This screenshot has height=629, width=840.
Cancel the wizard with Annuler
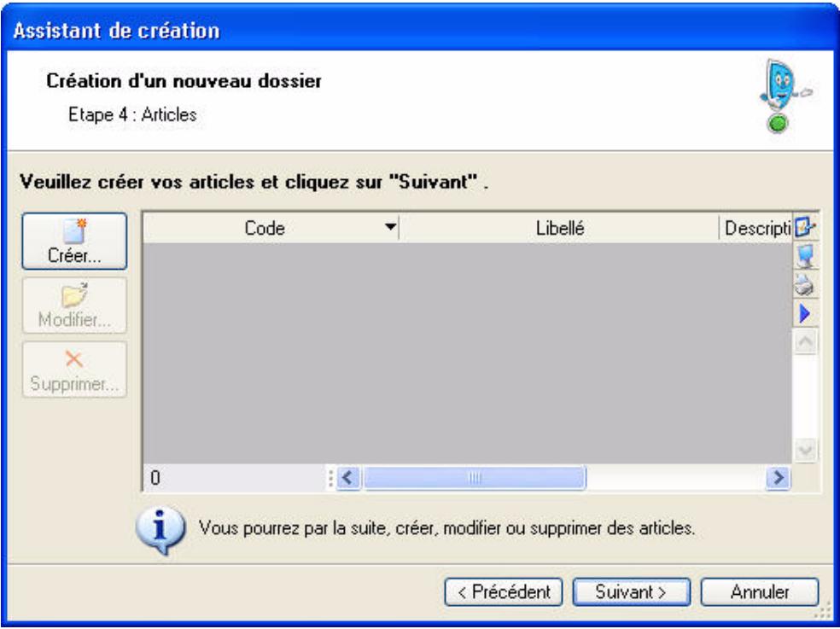(x=760, y=592)
